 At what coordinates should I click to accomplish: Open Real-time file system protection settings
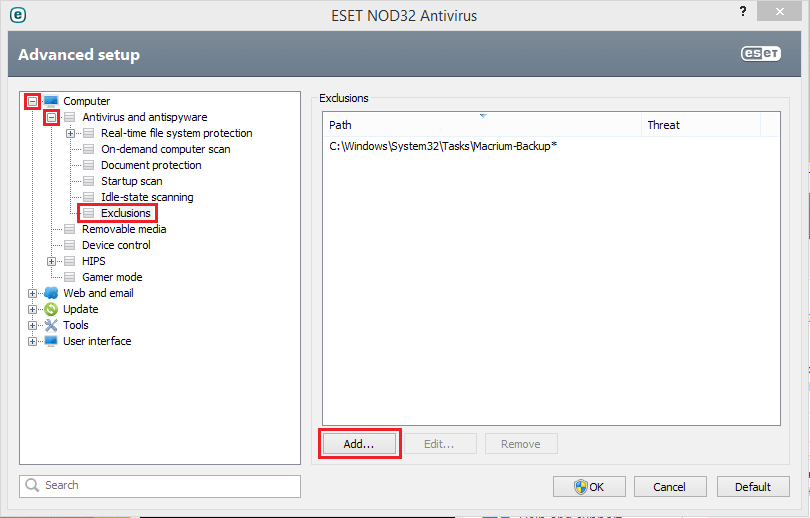pos(177,133)
